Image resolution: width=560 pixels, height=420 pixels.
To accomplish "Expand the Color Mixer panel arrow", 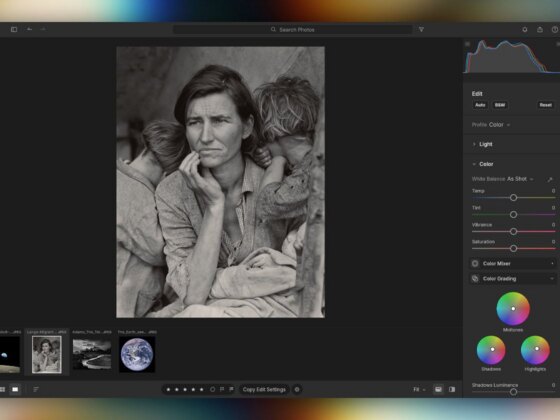I will click(x=552, y=264).
